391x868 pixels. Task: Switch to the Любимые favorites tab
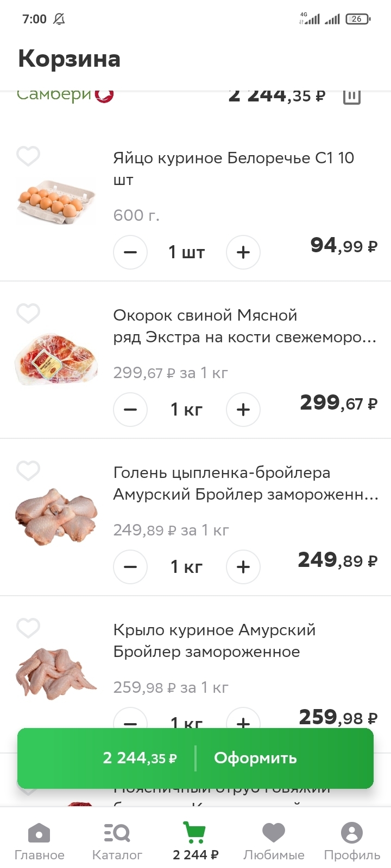(274, 841)
